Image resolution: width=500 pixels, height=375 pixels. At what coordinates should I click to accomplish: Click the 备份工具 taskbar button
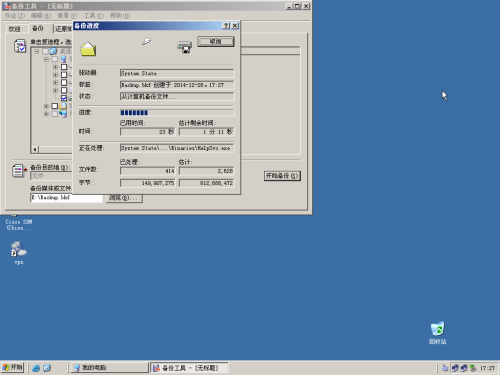pos(189,368)
